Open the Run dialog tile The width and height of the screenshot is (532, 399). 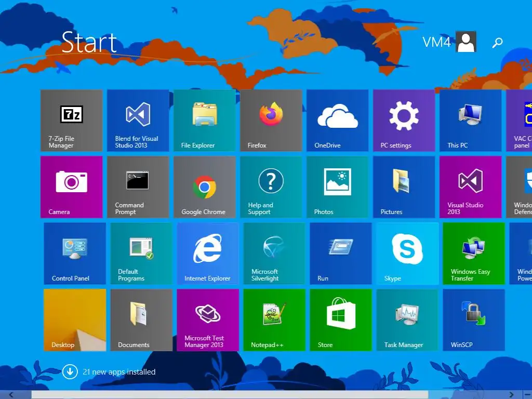point(341,253)
